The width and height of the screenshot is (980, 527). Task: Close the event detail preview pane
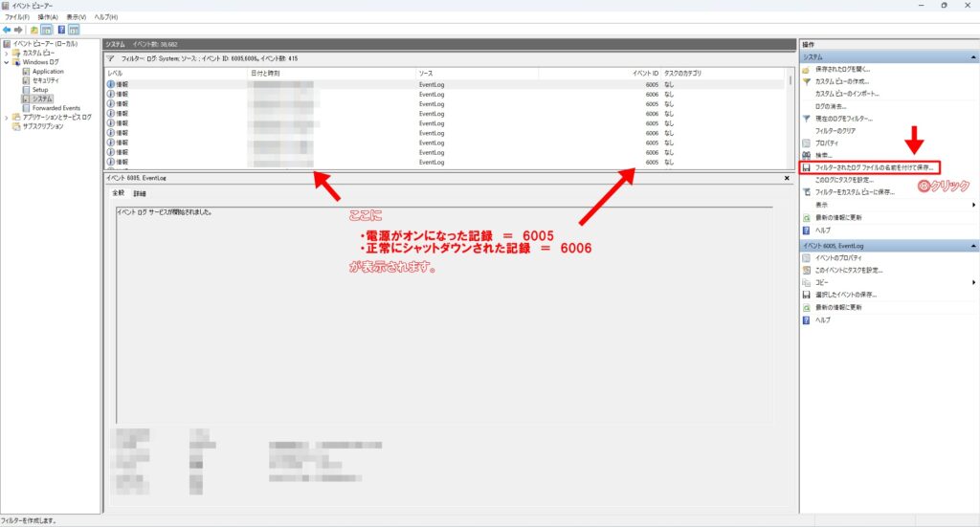(787, 178)
